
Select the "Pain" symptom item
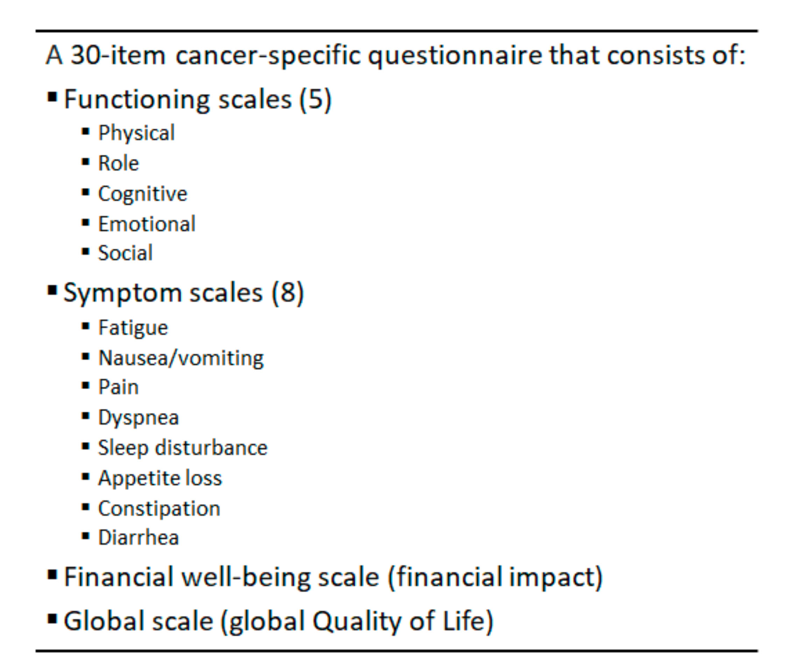[118, 387]
